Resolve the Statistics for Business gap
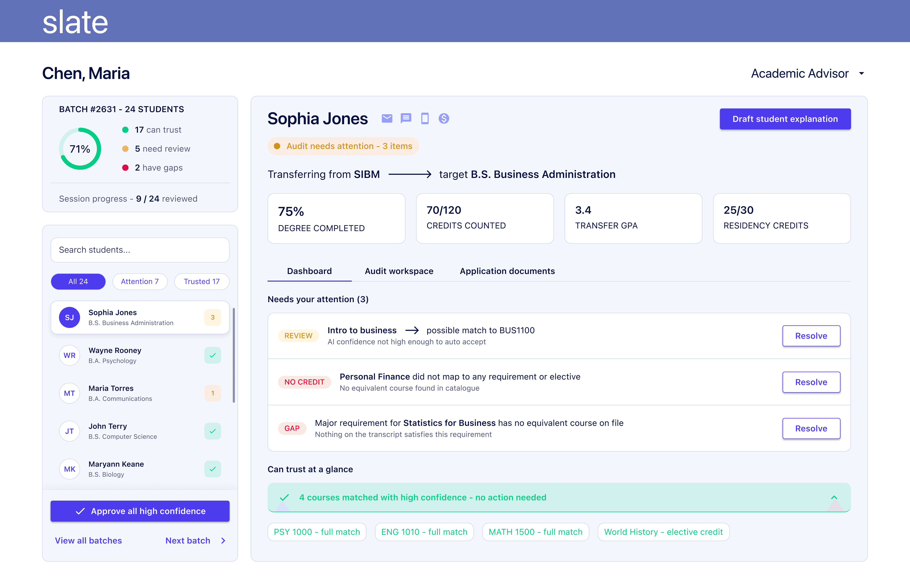This screenshot has height=588, width=910. coord(811,428)
